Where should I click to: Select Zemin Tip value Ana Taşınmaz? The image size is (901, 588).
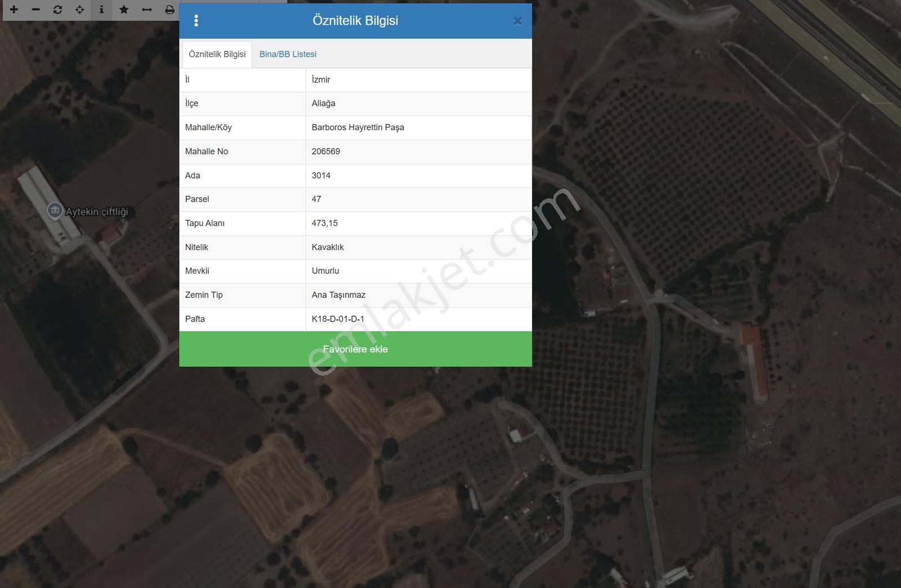[x=338, y=295]
